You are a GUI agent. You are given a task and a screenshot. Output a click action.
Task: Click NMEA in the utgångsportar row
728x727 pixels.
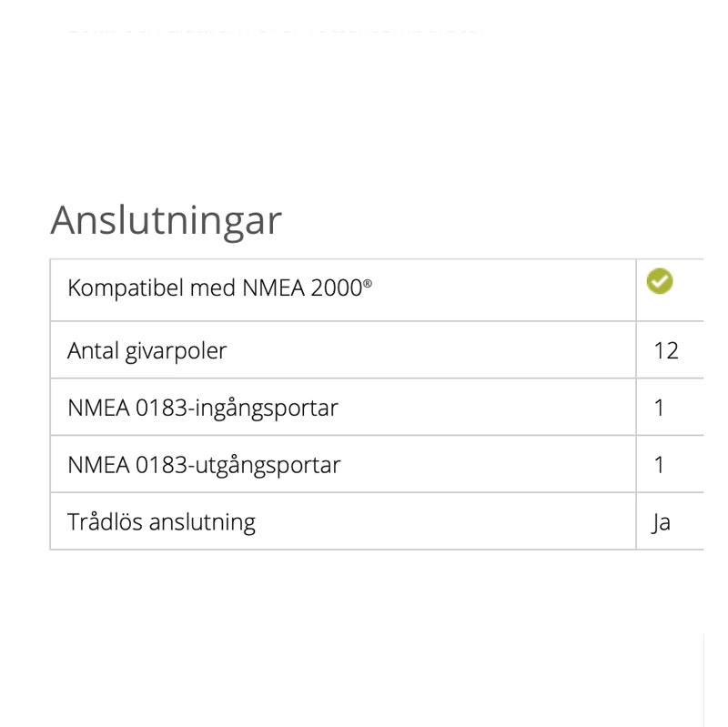pyautogui.click(x=98, y=465)
